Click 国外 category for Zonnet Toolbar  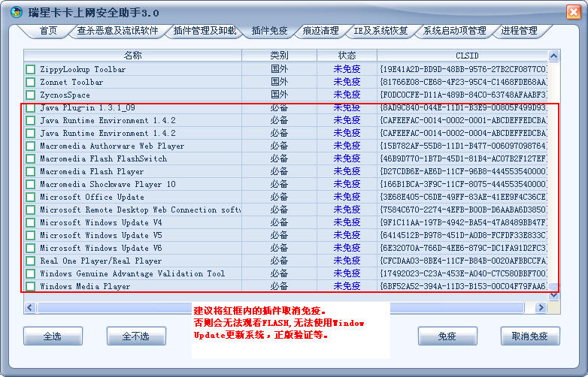click(280, 82)
